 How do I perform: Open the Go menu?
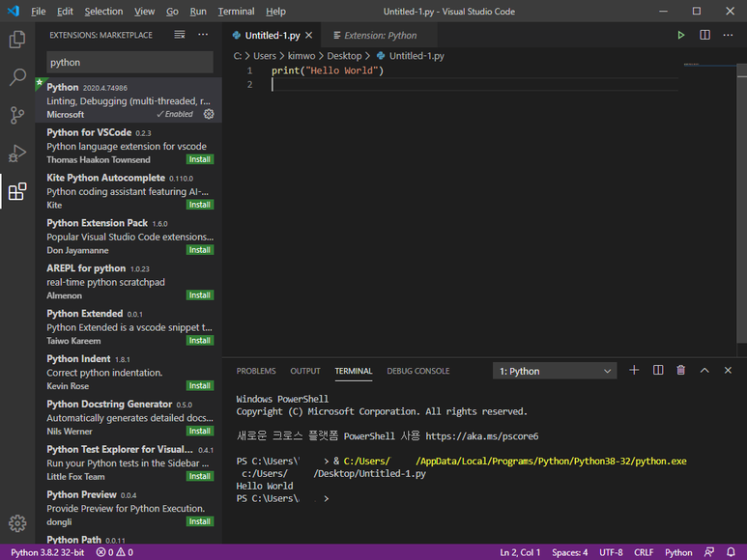172,12
